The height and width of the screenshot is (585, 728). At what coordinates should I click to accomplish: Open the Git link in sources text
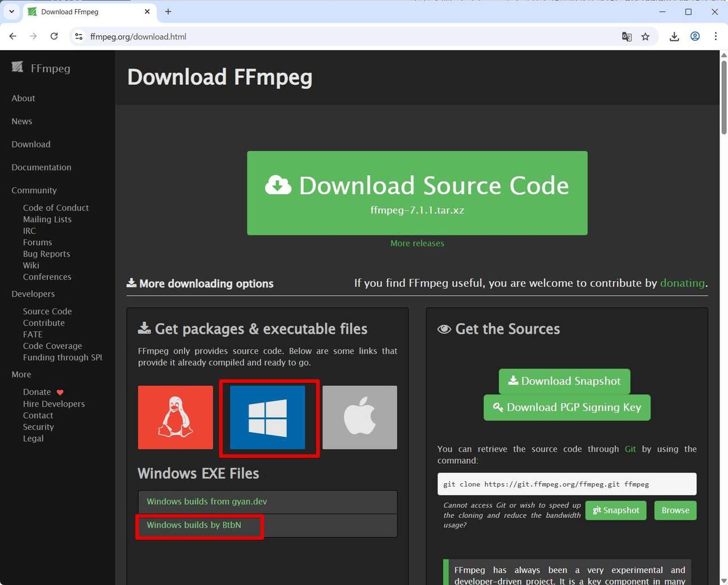tap(630, 449)
